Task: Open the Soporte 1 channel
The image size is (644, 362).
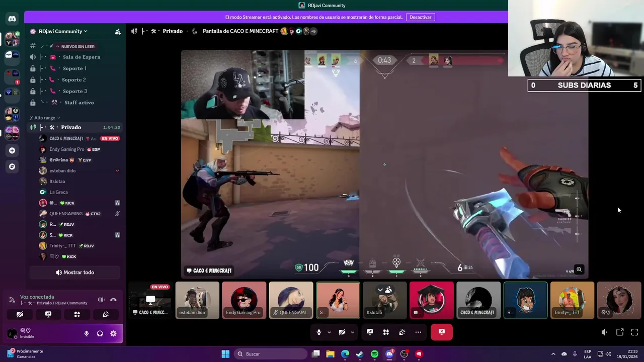Action: (x=74, y=68)
